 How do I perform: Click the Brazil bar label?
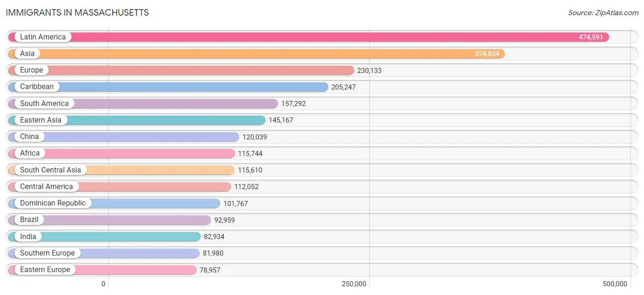pyautogui.click(x=29, y=220)
